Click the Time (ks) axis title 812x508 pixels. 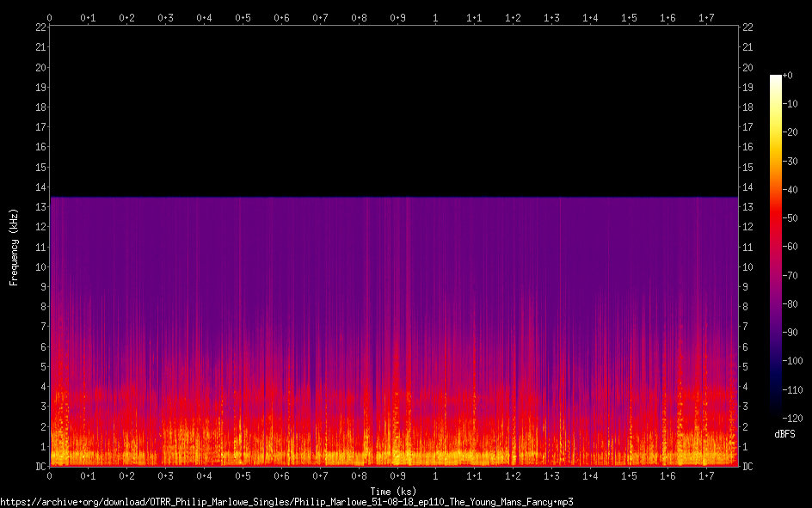click(393, 491)
